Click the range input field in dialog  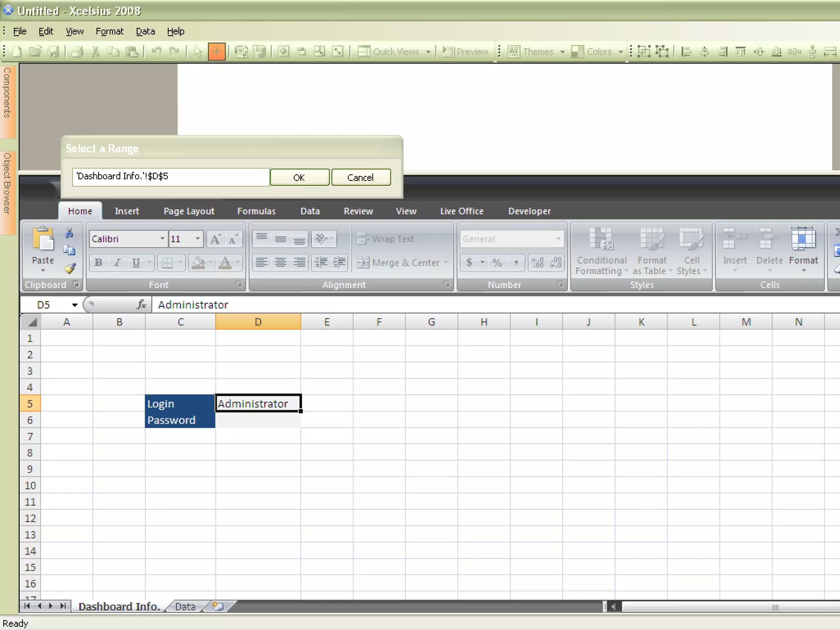coord(171,177)
